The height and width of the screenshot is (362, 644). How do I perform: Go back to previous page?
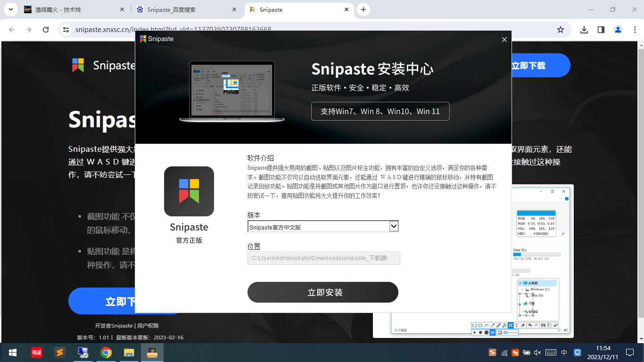tap(12, 30)
